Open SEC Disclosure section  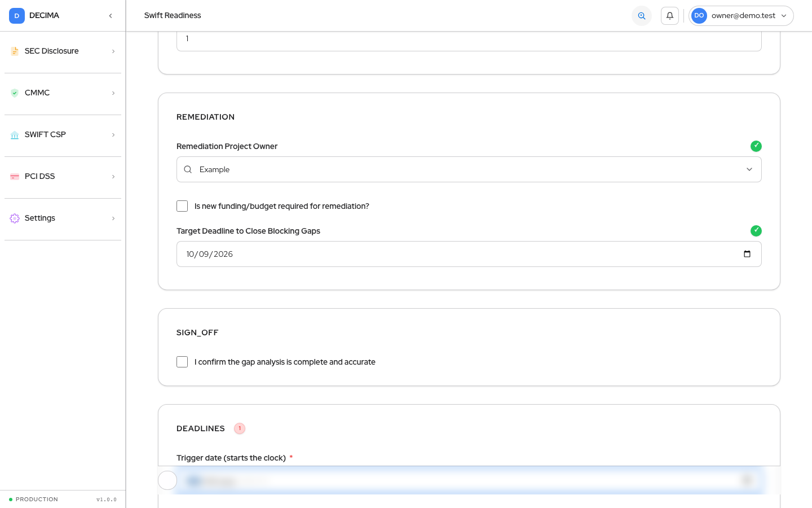point(63,51)
